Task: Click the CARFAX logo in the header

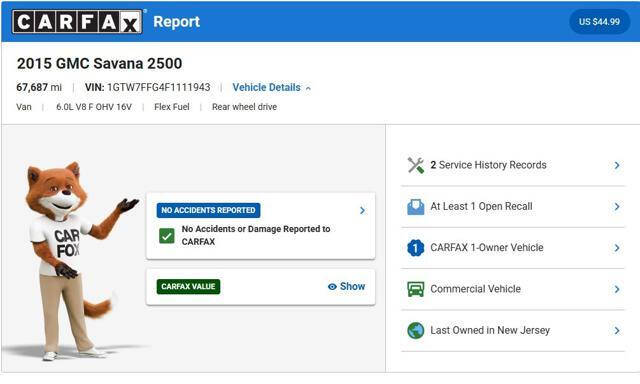Action: coord(77,22)
